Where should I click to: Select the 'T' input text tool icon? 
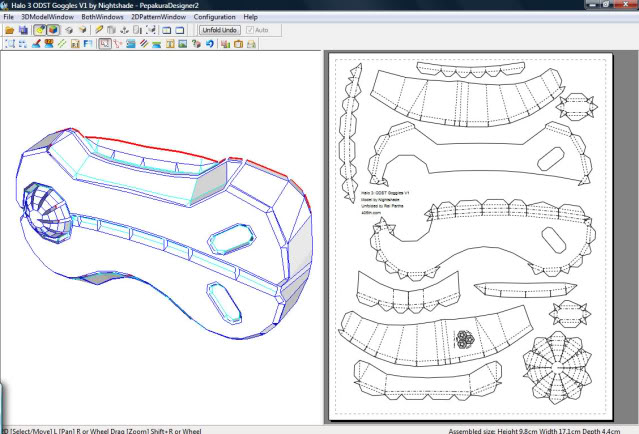tap(170, 44)
